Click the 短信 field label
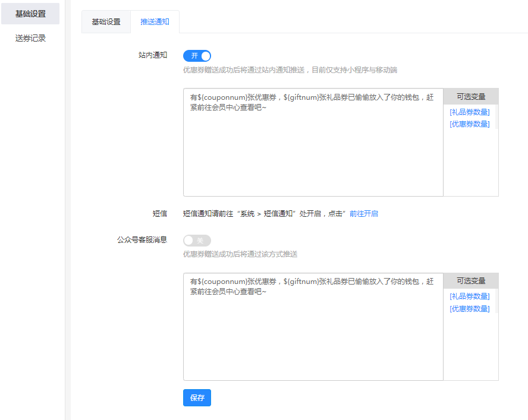Viewport: 528px width, 420px height. (159, 213)
